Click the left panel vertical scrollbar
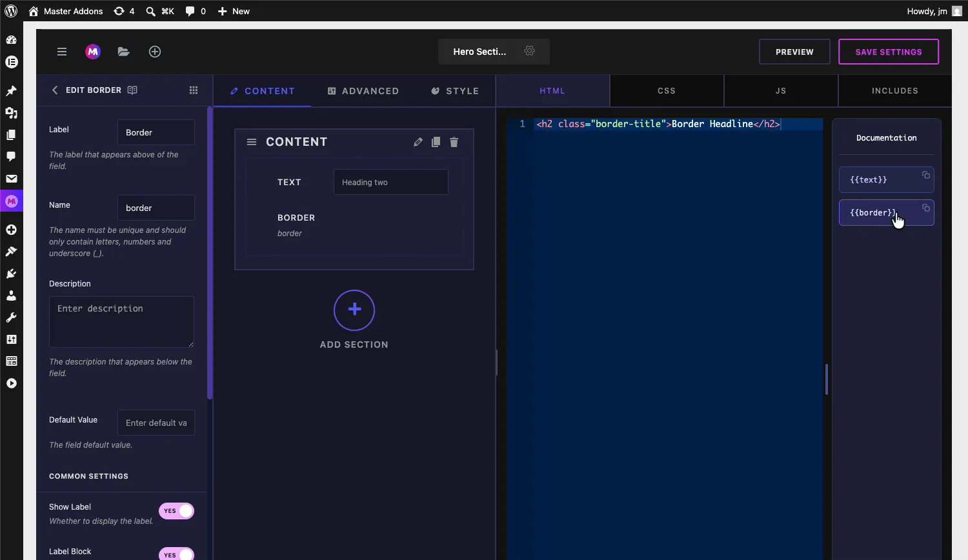 click(210, 254)
